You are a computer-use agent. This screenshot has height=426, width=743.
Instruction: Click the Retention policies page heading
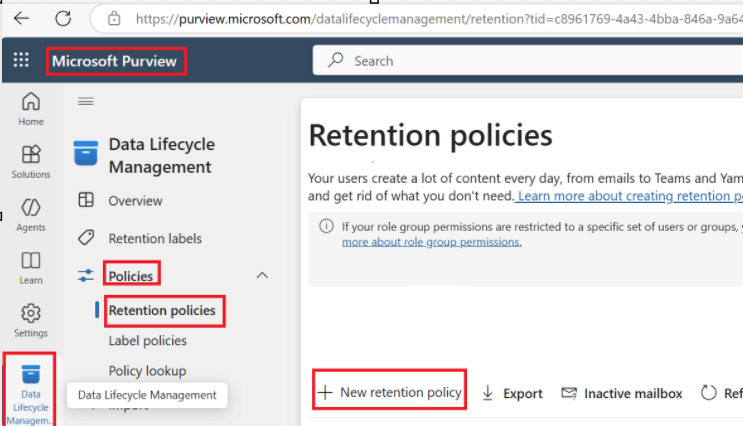point(430,136)
